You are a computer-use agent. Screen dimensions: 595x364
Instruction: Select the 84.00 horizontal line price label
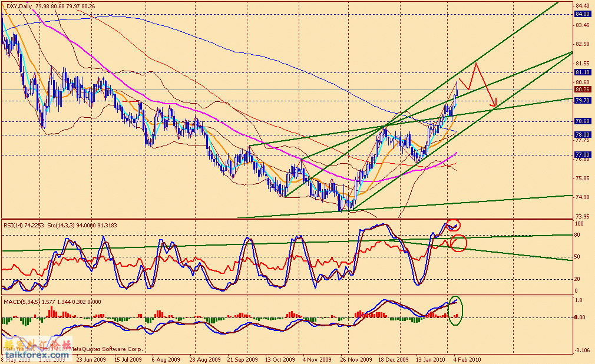pyautogui.click(x=583, y=14)
